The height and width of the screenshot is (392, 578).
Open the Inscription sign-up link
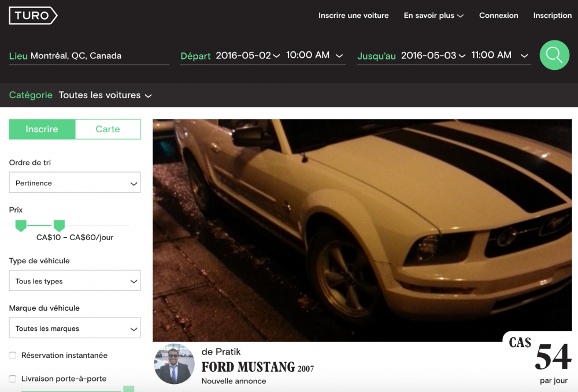point(552,16)
